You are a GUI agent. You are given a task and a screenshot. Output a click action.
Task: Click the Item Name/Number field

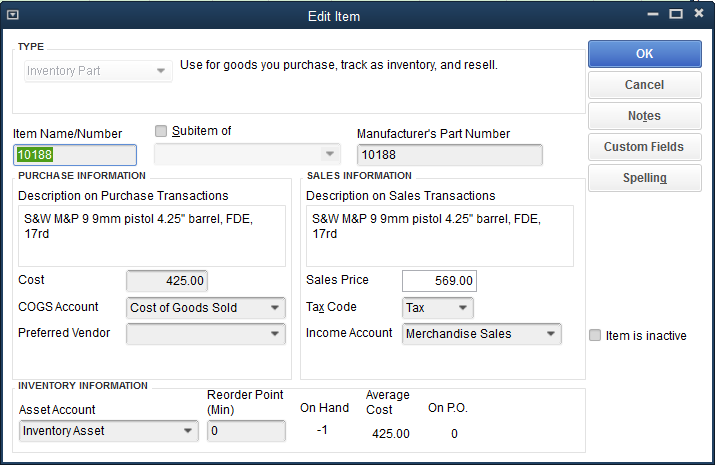[x=75, y=155]
